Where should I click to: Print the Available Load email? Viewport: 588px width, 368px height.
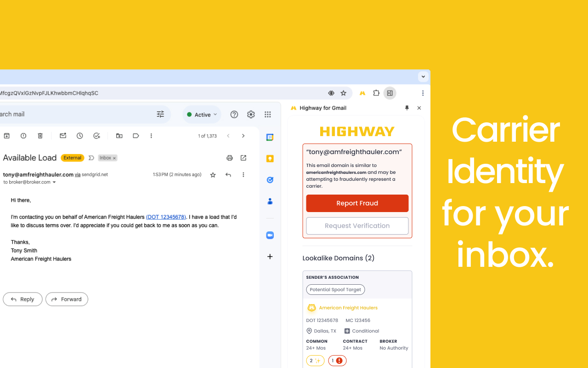[229, 158]
